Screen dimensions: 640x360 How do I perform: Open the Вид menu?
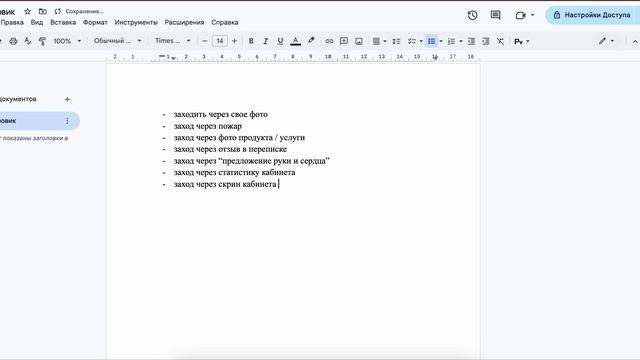click(37, 22)
